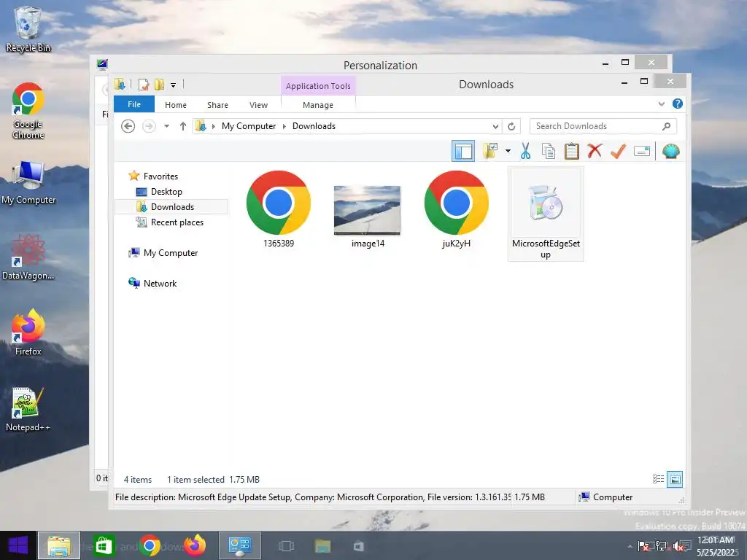Click the orange checkmark toolbar icon
The image size is (747, 560).
pyautogui.click(x=618, y=152)
